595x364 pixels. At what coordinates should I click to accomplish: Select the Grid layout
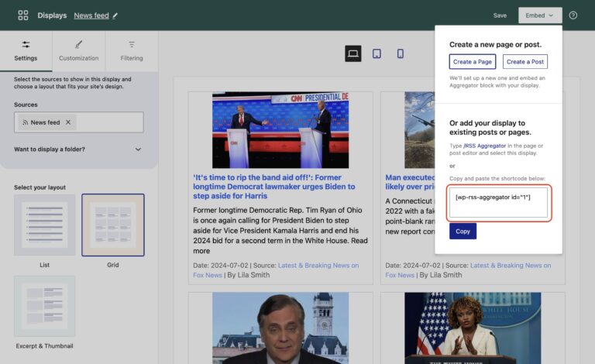tap(112, 225)
